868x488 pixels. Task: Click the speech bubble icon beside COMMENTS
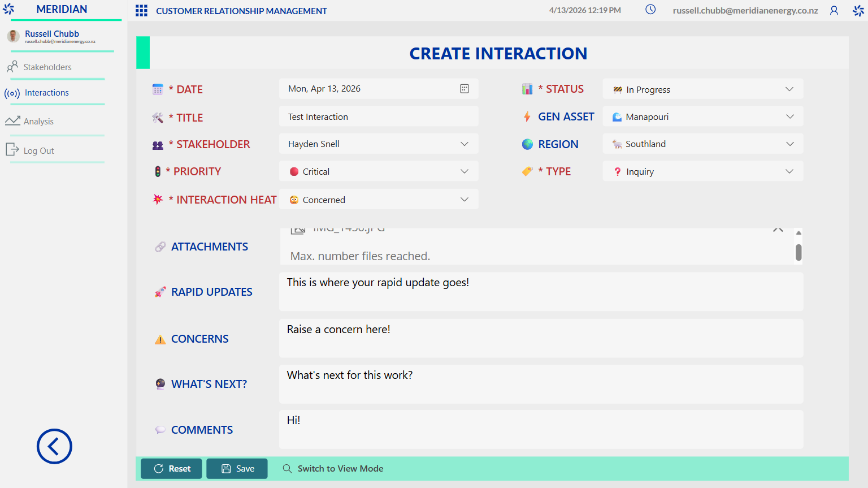coord(160,430)
